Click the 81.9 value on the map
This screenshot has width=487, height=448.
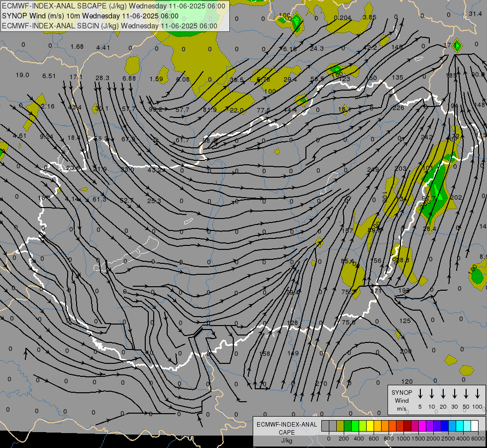[209, 110]
